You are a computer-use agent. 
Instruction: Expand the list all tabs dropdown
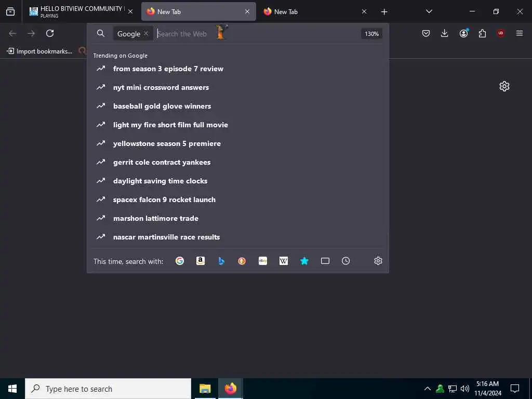click(429, 11)
